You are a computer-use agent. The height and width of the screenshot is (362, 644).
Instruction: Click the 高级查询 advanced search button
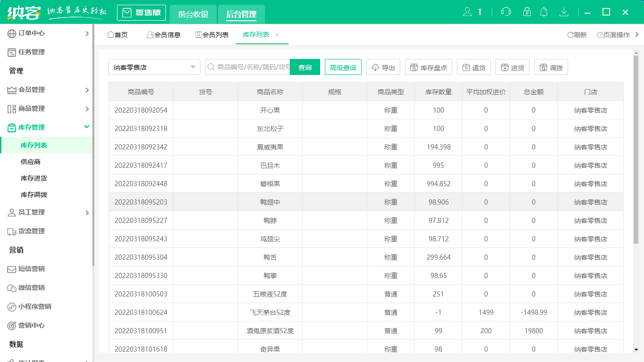click(x=343, y=67)
